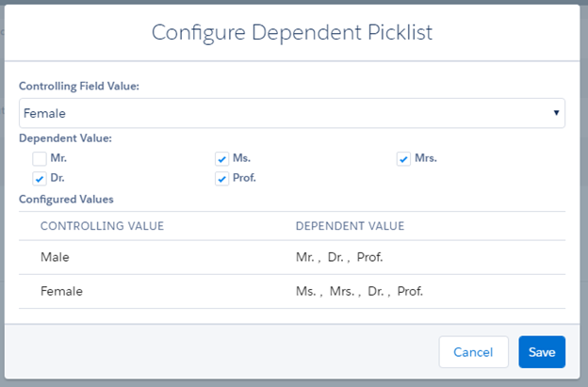
Task: Click the Mrs. label text
Action: point(426,158)
